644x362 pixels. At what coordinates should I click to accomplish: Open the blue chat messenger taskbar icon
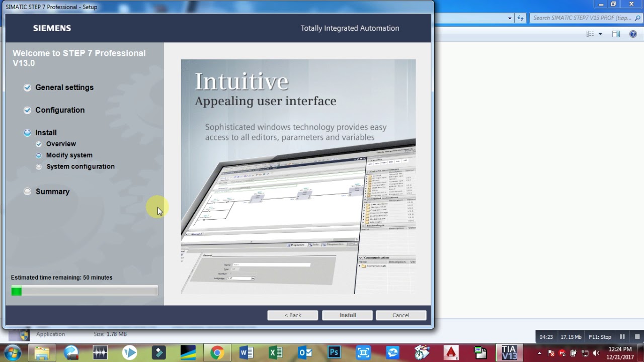pyautogui.click(x=392, y=352)
